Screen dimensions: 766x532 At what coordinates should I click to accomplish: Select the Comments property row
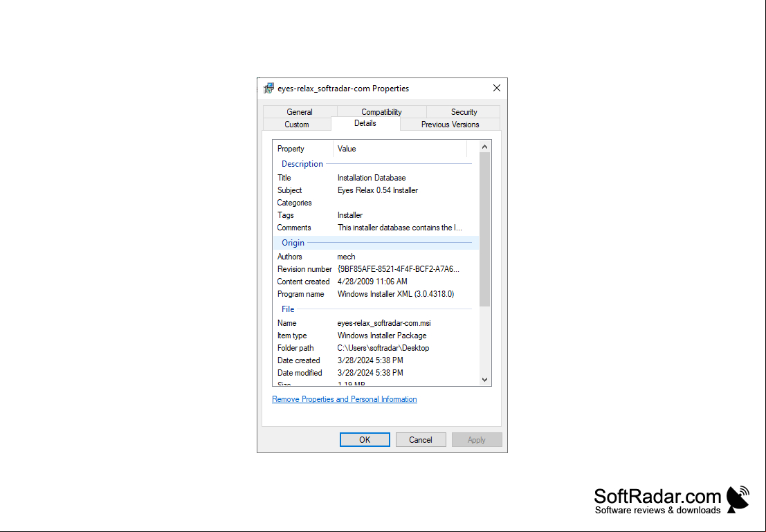376,228
